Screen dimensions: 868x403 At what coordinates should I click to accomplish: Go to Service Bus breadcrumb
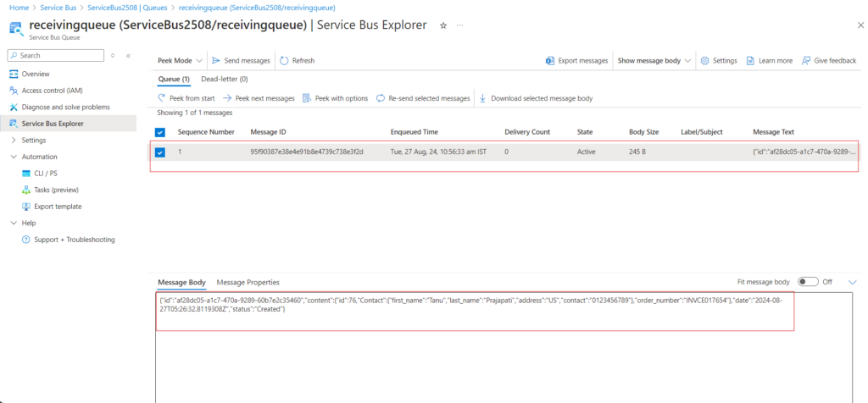pos(58,8)
